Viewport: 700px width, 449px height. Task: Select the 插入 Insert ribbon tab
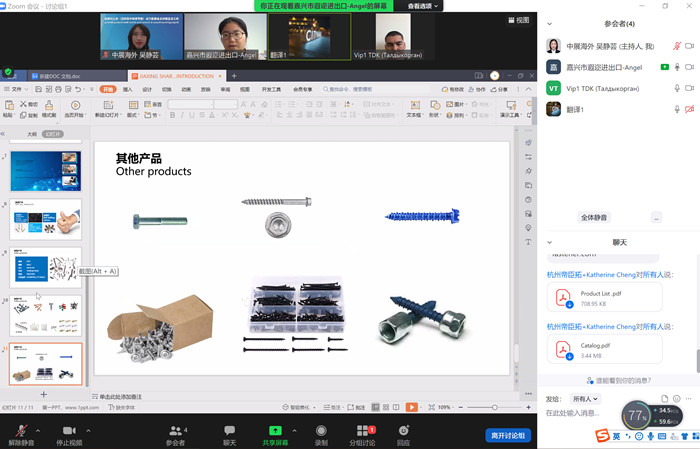[128, 89]
